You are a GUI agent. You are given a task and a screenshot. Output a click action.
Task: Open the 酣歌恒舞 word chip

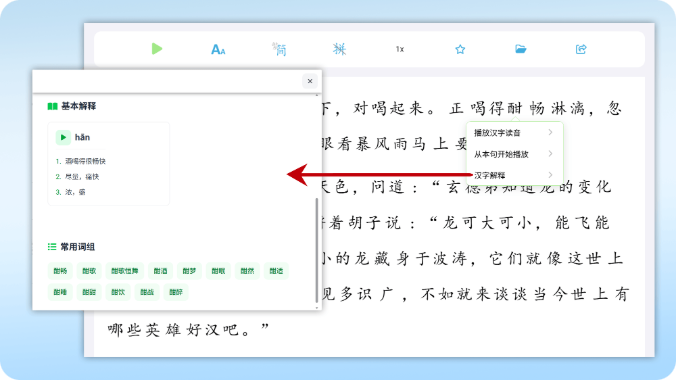pos(125,271)
